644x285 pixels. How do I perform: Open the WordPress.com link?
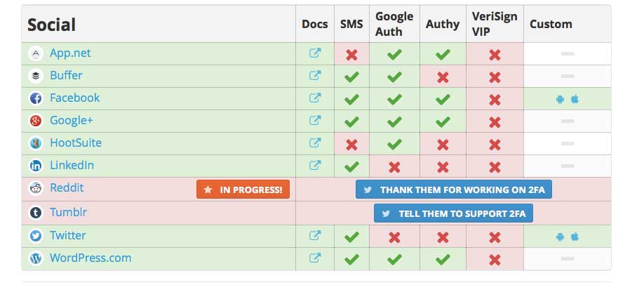90,258
